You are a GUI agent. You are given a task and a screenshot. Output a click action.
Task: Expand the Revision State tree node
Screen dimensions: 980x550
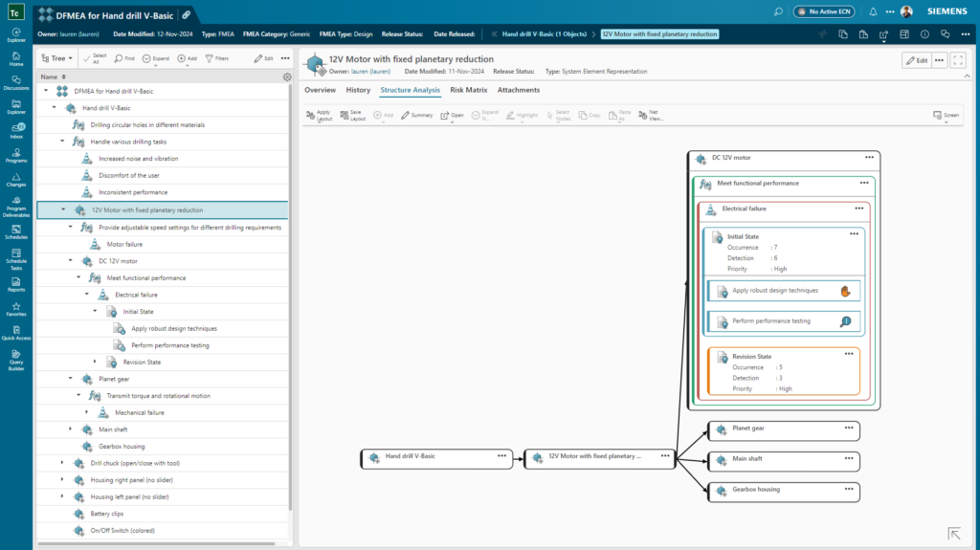pos(96,362)
